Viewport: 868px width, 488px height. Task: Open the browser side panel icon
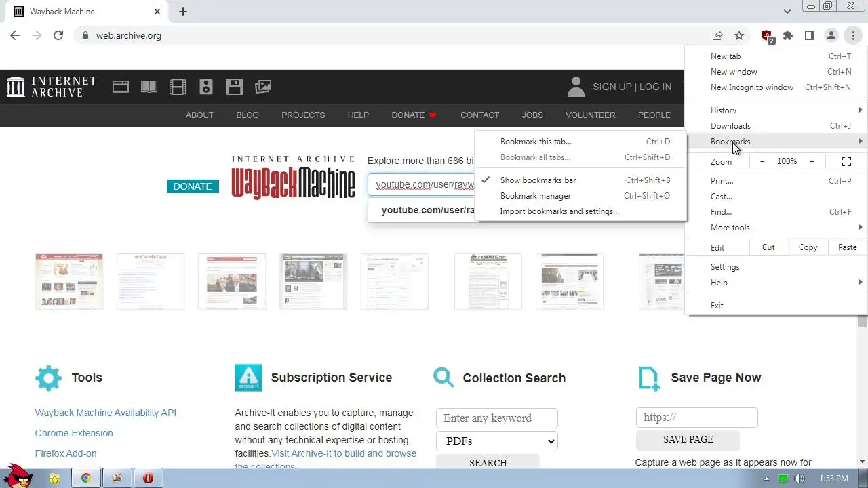pos(809,35)
